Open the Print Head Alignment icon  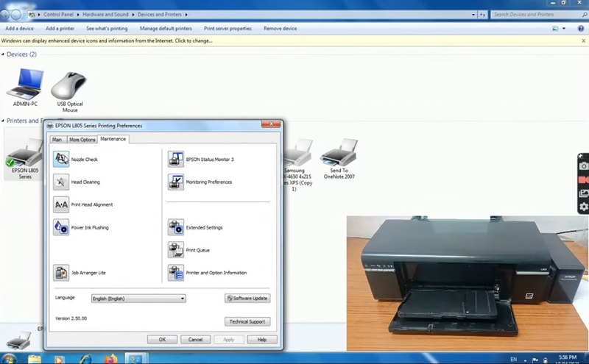coord(61,204)
